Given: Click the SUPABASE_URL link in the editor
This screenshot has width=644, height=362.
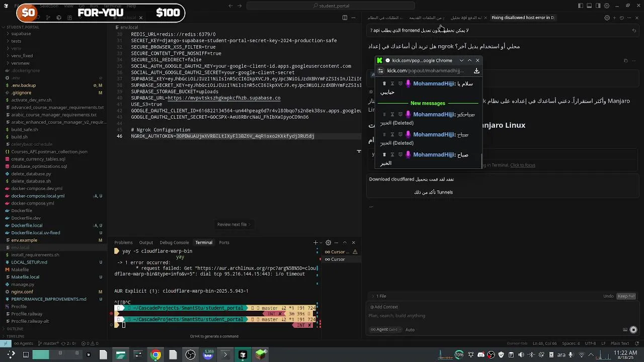Looking at the screenshot, I should coord(224,98).
